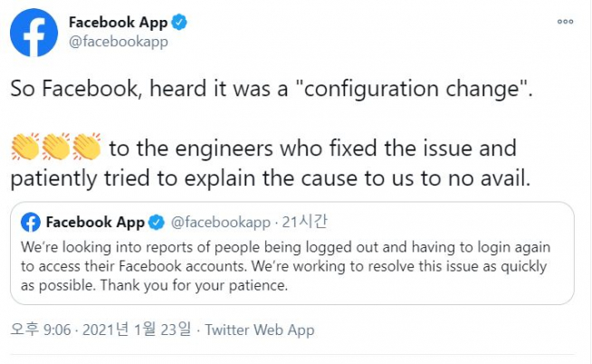Click the verified badge beside the top Facebook App name
Screen dimensions: 592x364
pyautogui.click(x=180, y=23)
